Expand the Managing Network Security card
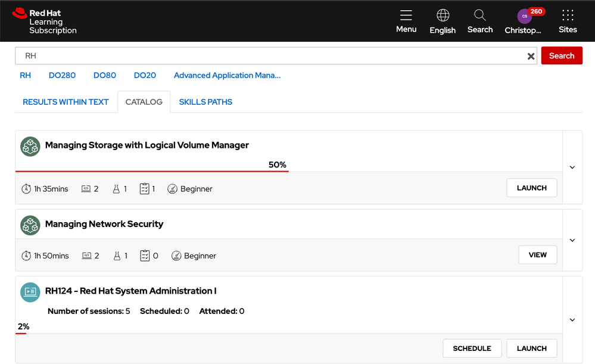This screenshot has width=595, height=364. click(x=572, y=240)
